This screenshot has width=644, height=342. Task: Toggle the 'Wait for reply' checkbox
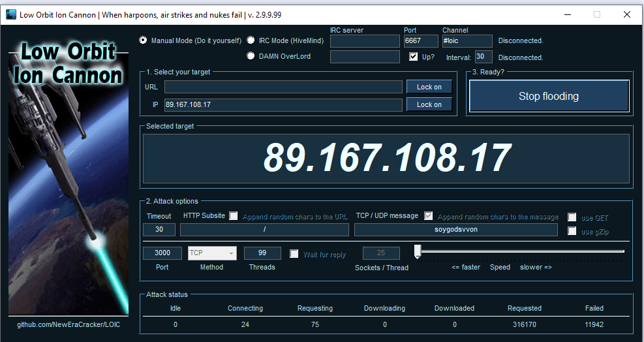pyautogui.click(x=294, y=254)
